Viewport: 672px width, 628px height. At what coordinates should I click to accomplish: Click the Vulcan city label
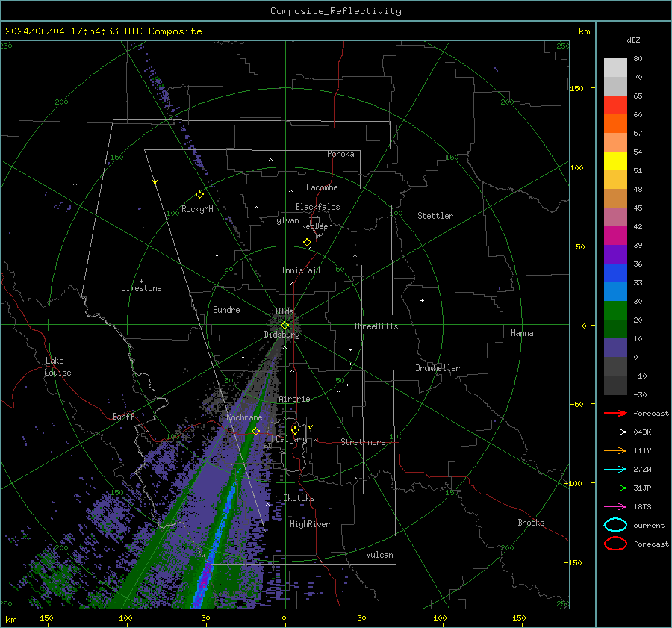379,555
